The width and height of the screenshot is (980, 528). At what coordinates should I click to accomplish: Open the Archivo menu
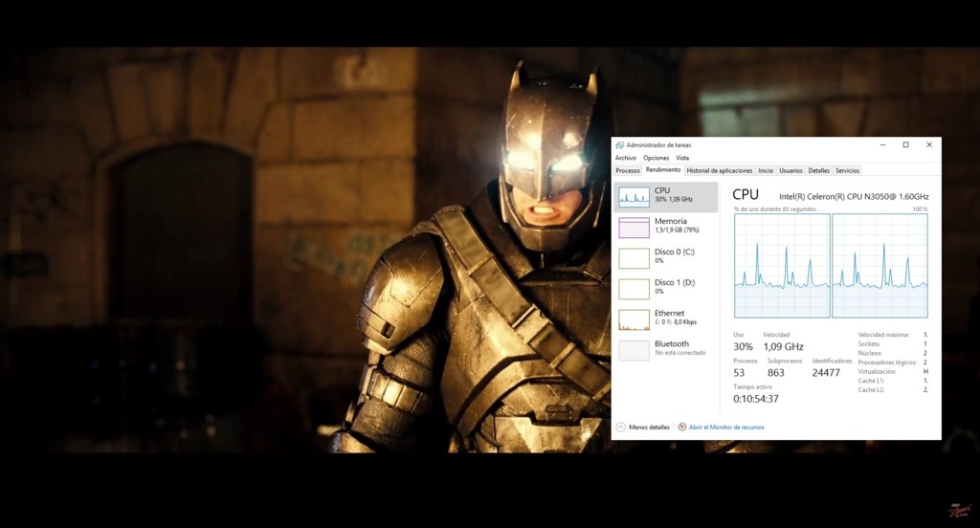[x=625, y=158]
